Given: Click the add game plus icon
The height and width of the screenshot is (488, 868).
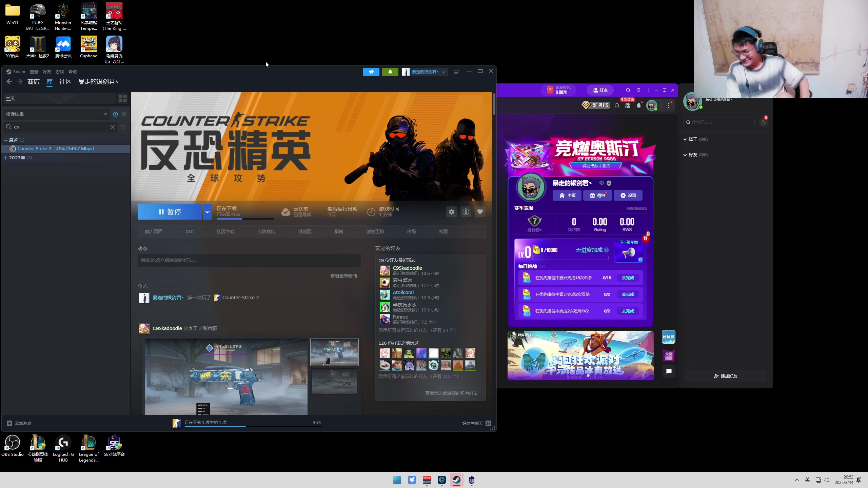Looking at the screenshot, I should click(x=9, y=423).
